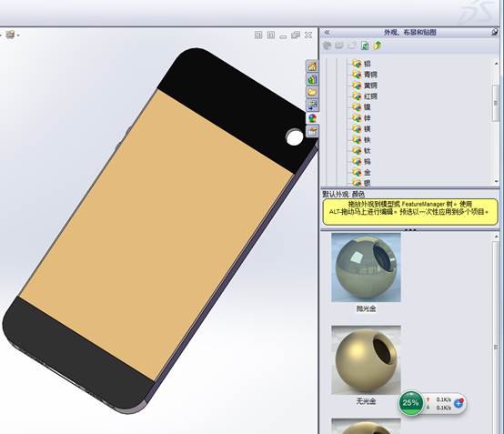Select the 钨 appearance folder
Screen dimensions: 504x434
[361, 161]
